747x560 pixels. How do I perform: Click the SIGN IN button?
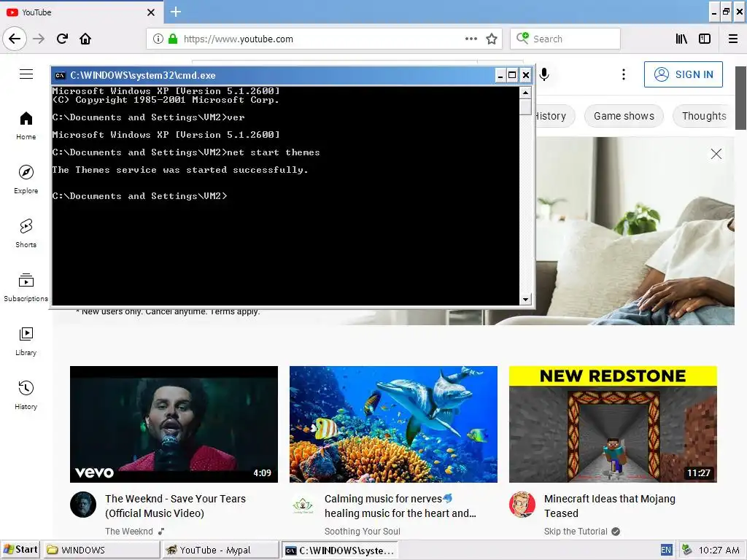683,74
